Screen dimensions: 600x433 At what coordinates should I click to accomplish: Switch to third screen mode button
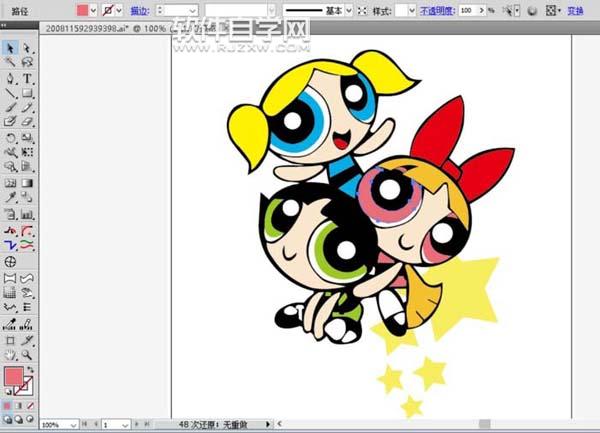[30, 420]
